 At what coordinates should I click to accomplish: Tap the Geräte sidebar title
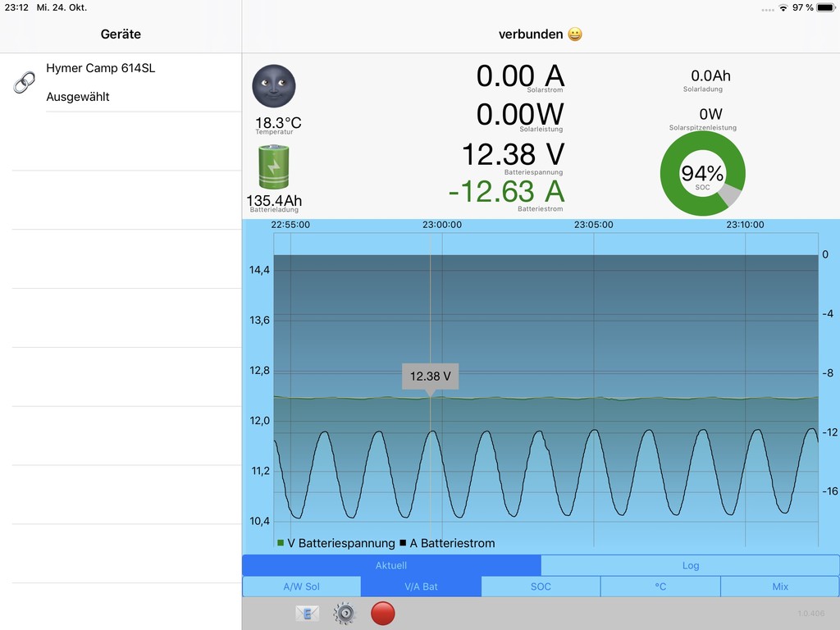(121, 34)
